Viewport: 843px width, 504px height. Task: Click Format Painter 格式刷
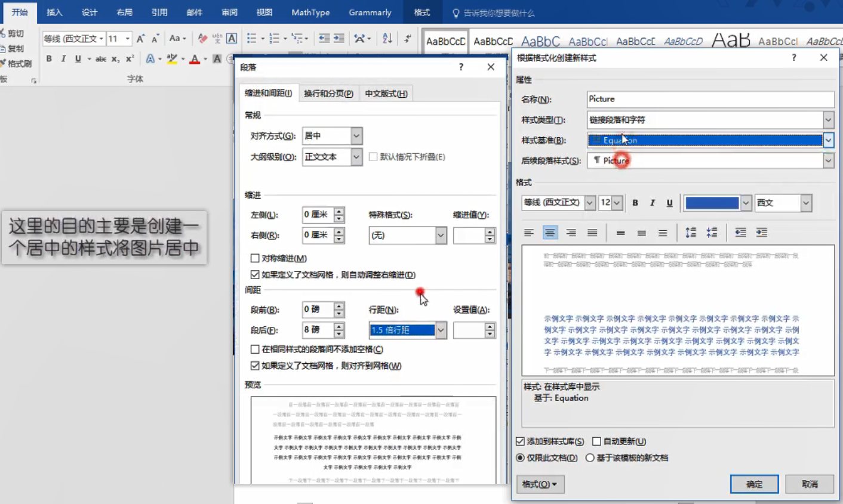[16, 63]
